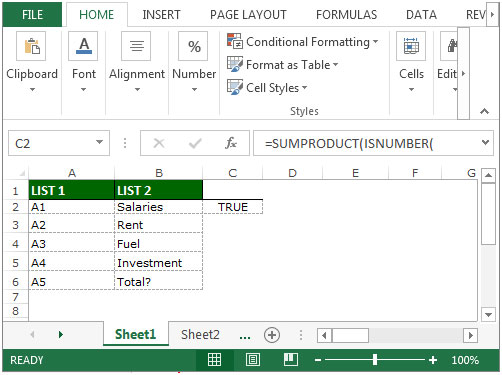The width and height of the screenshot is (502, 375).
Task: Select the HOME ribbon tab
Action: [x=97, y=15]
